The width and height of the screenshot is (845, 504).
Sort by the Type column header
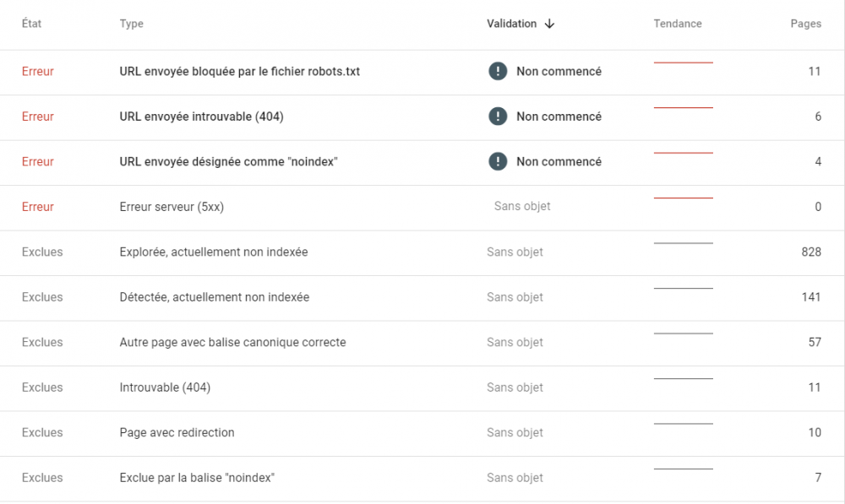coord(131,24)
